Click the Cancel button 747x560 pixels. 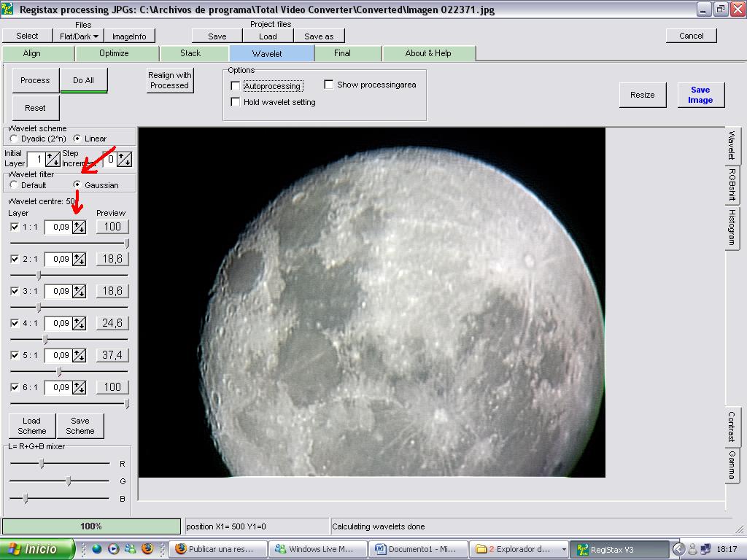[x=692, y=36]
